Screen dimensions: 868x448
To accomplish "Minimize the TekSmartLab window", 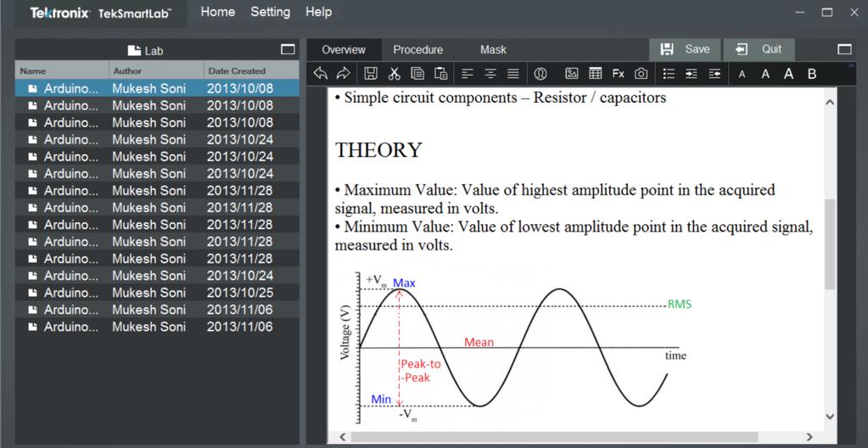I will pyautogui.click(x=800, y=12).
